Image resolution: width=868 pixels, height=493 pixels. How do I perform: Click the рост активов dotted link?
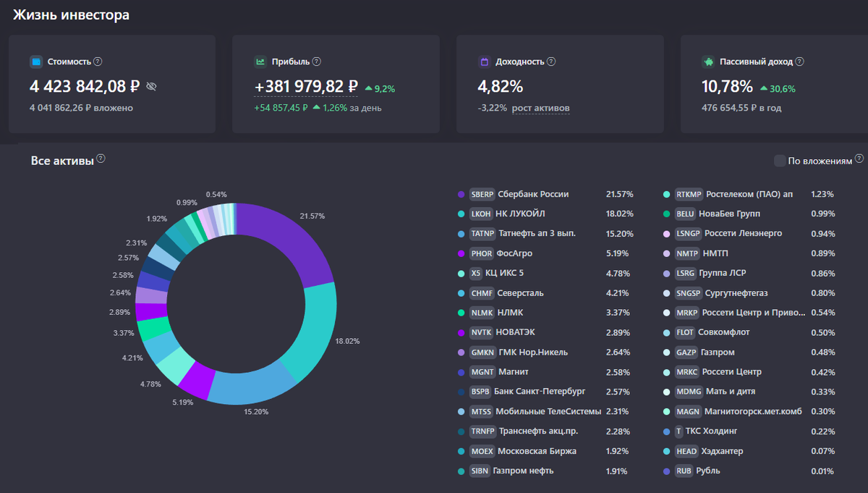pos(540,109)
